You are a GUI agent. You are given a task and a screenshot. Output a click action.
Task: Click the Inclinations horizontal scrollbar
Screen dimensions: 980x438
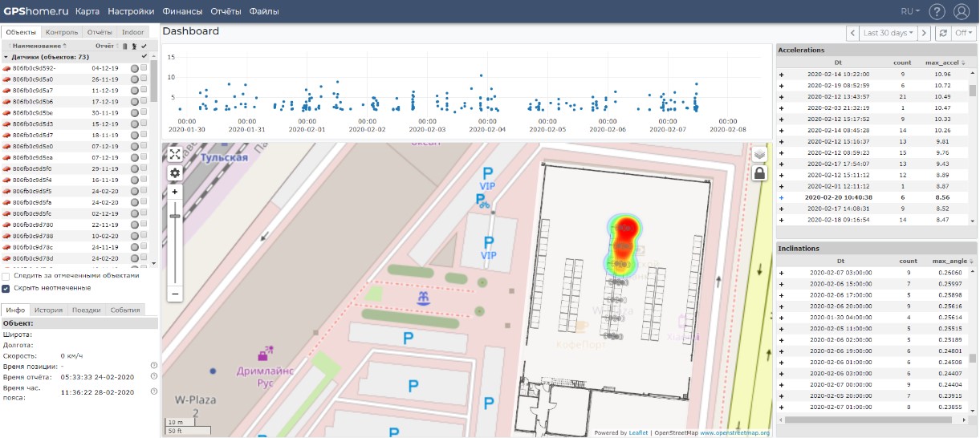(x=868, y=420)
